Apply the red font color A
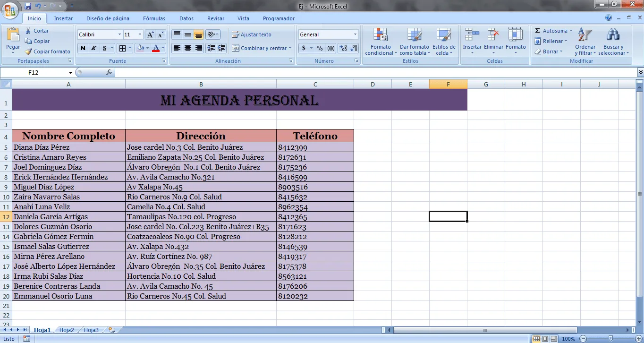 (x=156, y=48)
